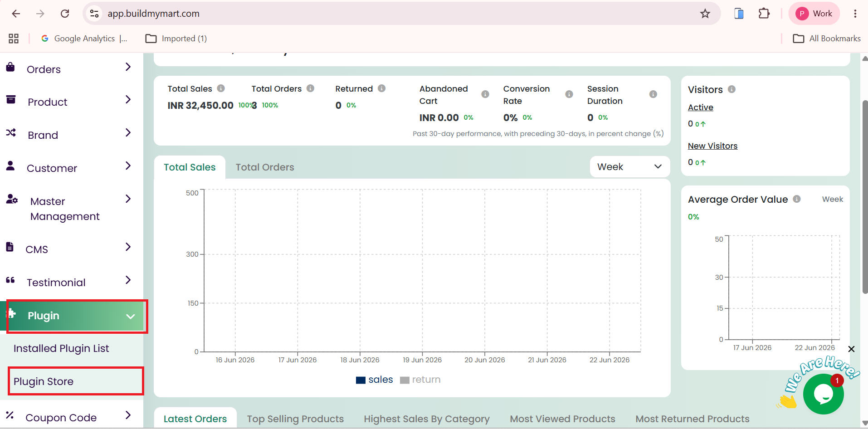The image size is (868, 429).
Task: Expand the Master Management menu
Action: click(x=68, y=209)
